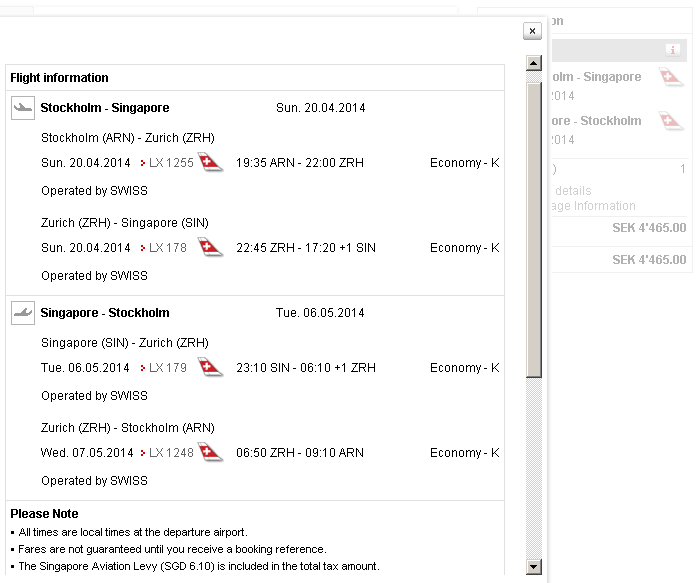Click the faded SWISS logo beside outbound summary
The width and height of the screenshot is (698, 583).
pos(670,77)
